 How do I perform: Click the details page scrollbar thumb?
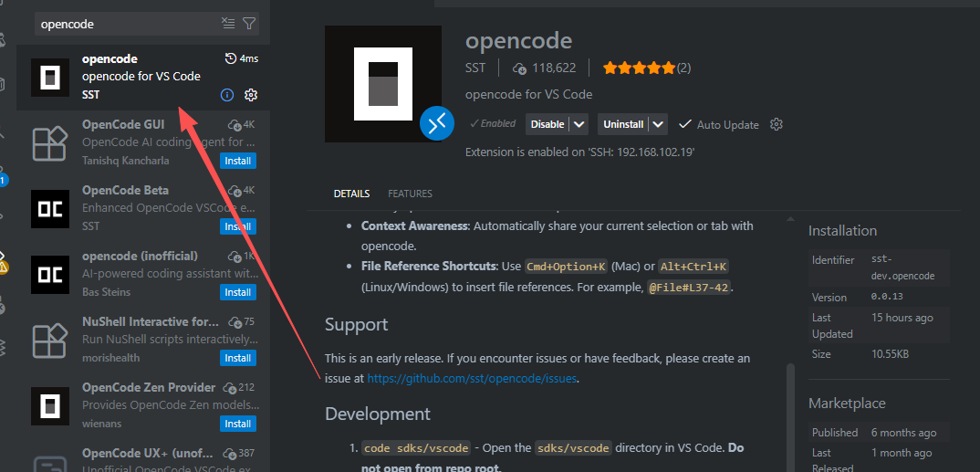790,417
